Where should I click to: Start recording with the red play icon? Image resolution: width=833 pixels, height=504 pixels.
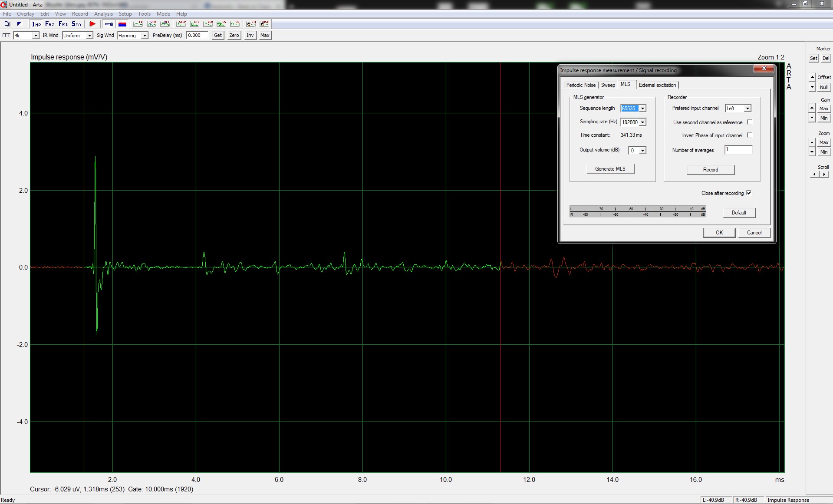tap(92, 24)
